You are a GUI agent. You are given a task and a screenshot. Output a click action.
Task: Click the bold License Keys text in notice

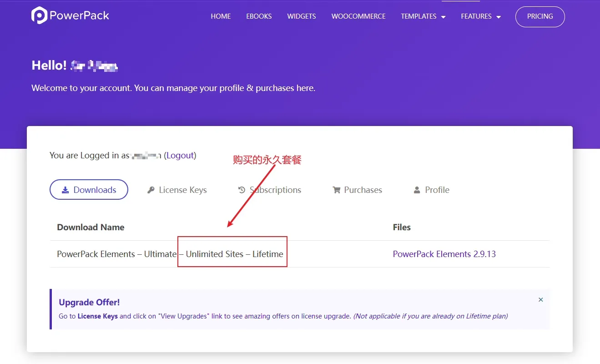coord(98,316)
